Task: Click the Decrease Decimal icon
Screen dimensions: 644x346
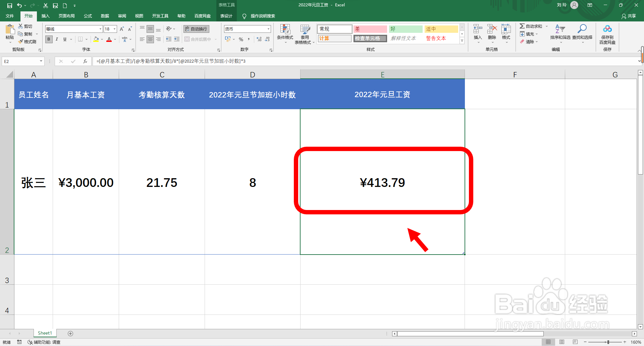Action: coord(267,39)
